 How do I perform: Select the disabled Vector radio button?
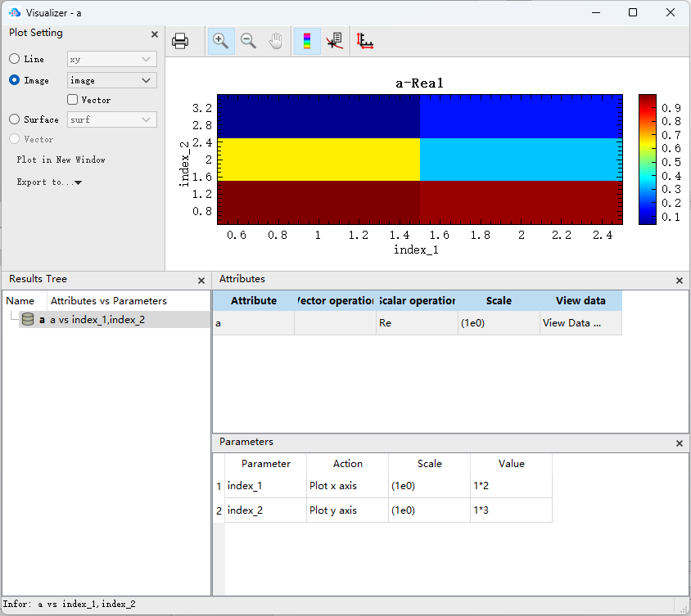click(x=14, y=139)
